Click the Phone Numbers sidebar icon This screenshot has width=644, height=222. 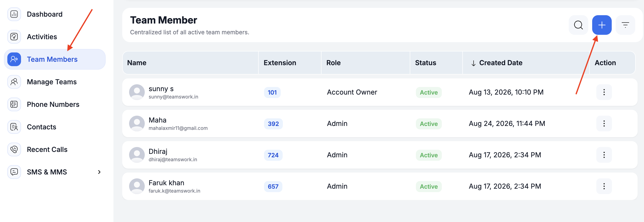[x=14, y=104]
